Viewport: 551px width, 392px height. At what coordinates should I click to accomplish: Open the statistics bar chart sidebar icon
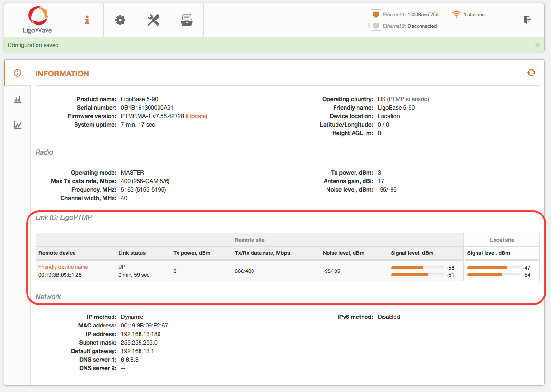(17, 99)
